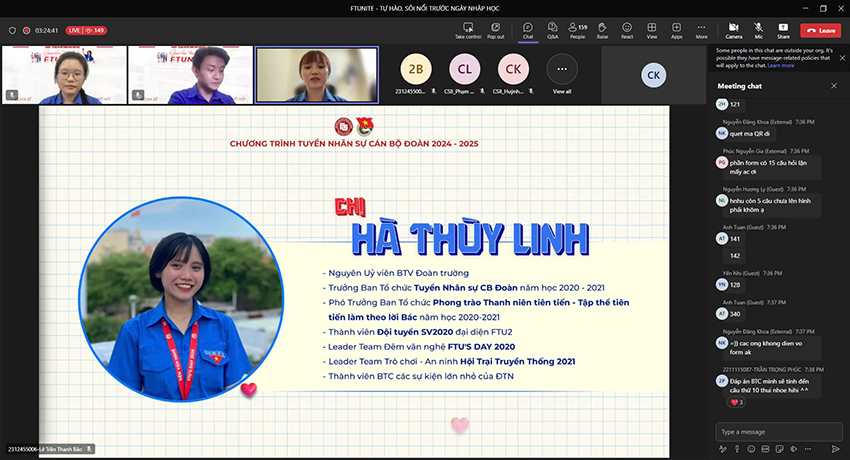Click the '142' chat message
Screen dimensions: 850x460
point(735,256)
